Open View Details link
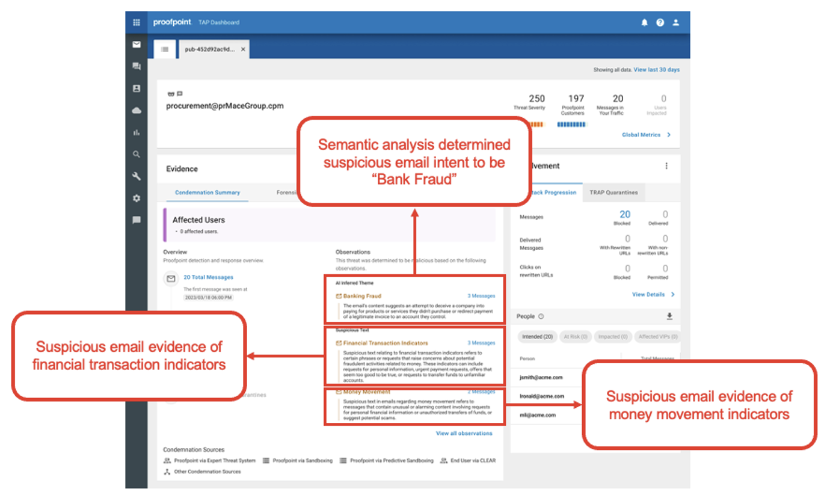 [x=648, y=295]
